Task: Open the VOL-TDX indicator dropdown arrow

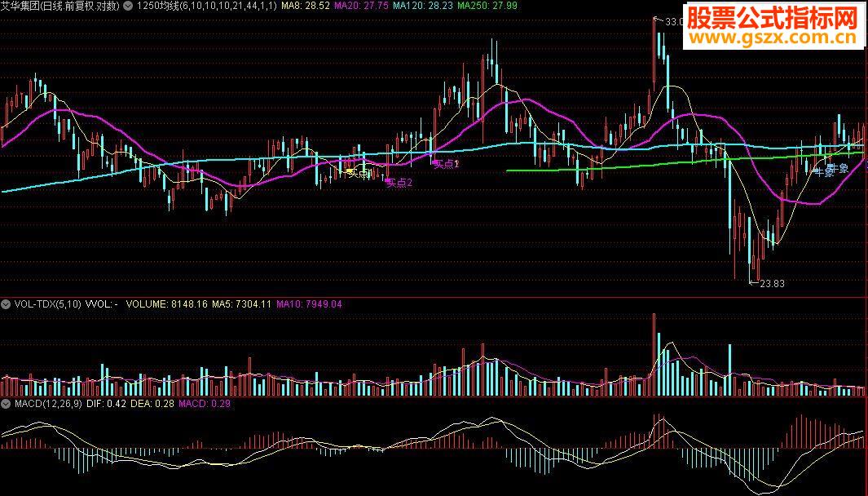Action: (x=6, y=304)
